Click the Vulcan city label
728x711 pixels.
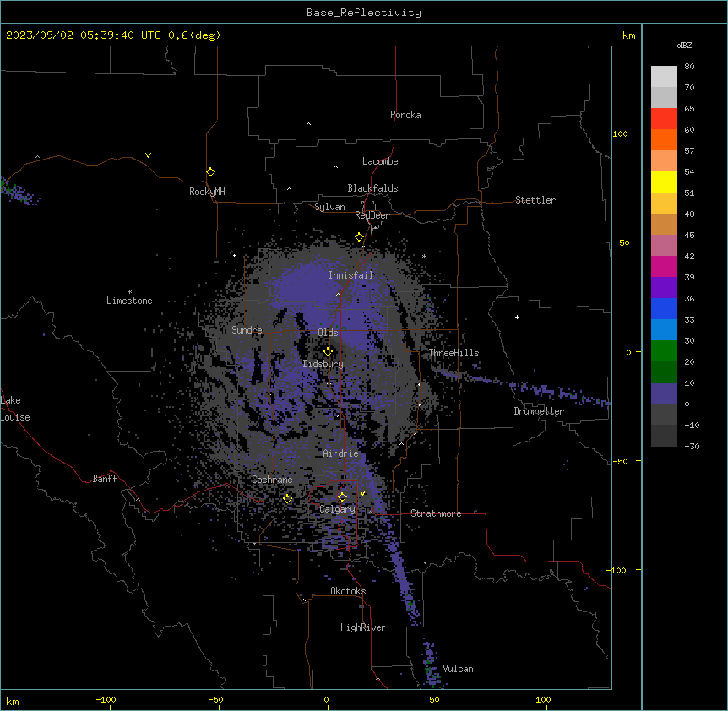458,669
